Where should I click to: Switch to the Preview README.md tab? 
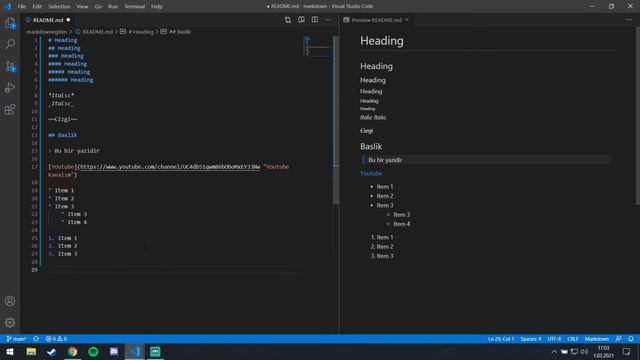click(x=376, y=20)
